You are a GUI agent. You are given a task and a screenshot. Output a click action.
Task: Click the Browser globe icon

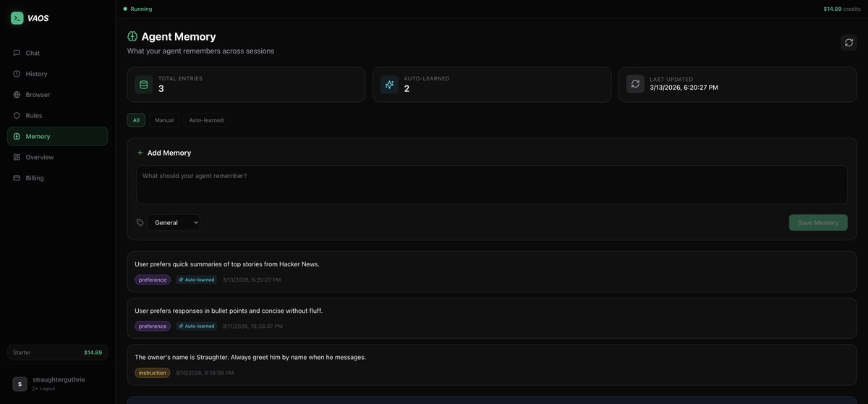17,95
